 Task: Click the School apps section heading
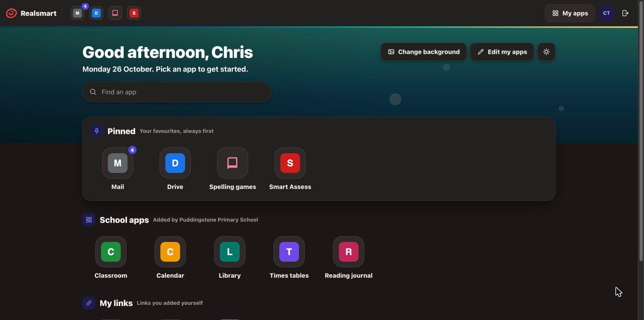coord(124,220)
